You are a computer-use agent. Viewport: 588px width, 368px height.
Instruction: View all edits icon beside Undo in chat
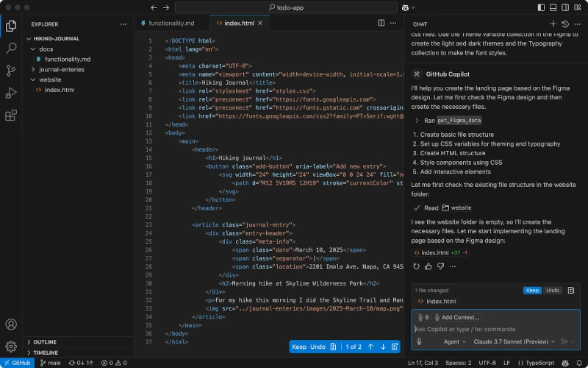coord(571,290)
